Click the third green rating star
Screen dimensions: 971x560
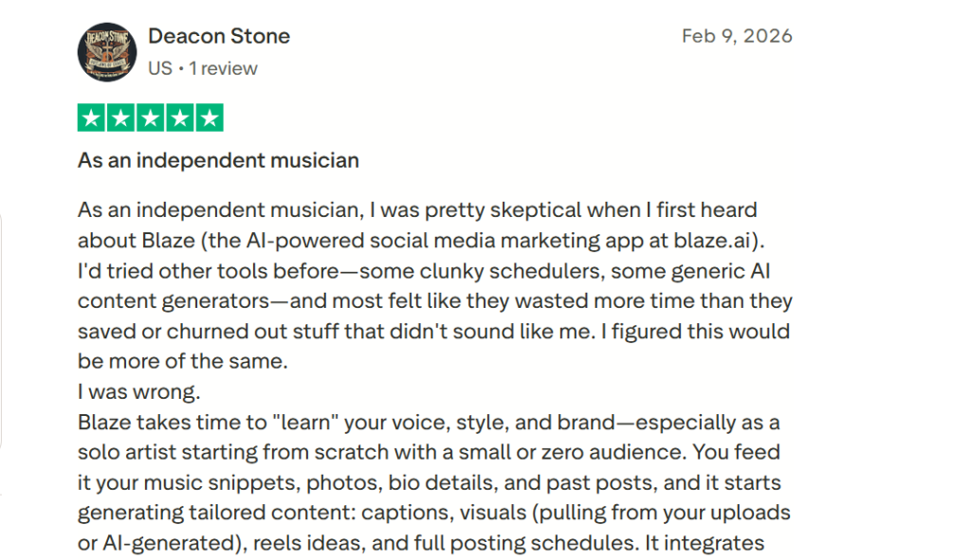tap(151, 118)
